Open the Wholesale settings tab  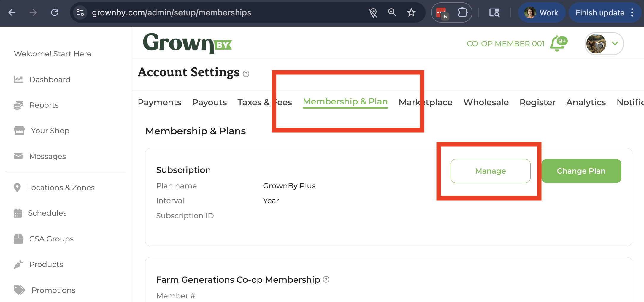pos(486,102)
